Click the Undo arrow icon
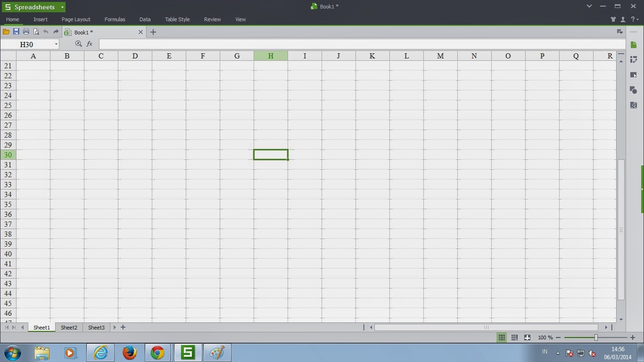Screen dimensions: 644x362 pyautogui.click(x=46, y=32)
